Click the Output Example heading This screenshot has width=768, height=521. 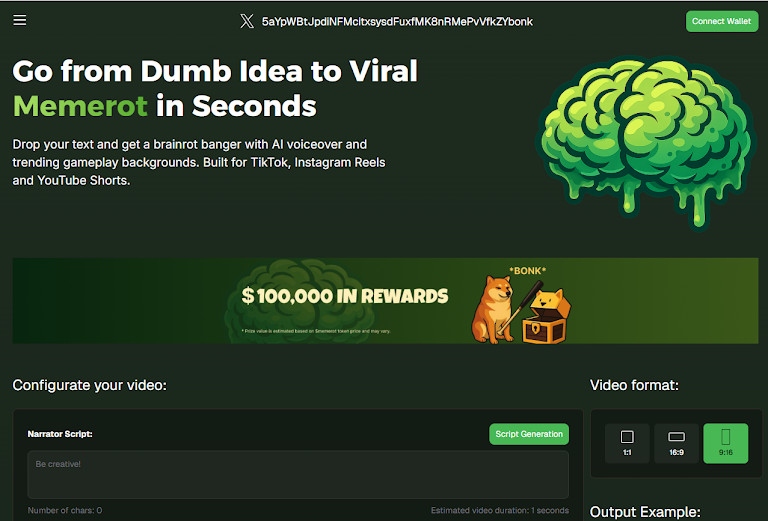pyautogui.click(x=645, y=512)
